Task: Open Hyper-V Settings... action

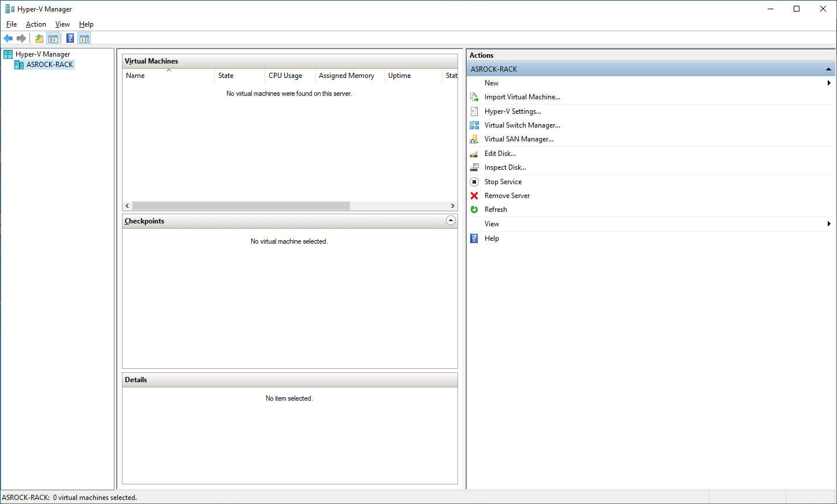Action: (513, 111)
